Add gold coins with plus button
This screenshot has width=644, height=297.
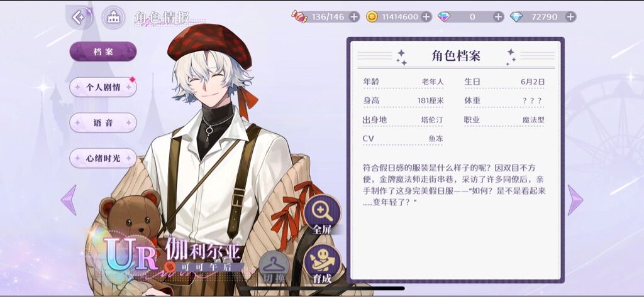[426, 17]
